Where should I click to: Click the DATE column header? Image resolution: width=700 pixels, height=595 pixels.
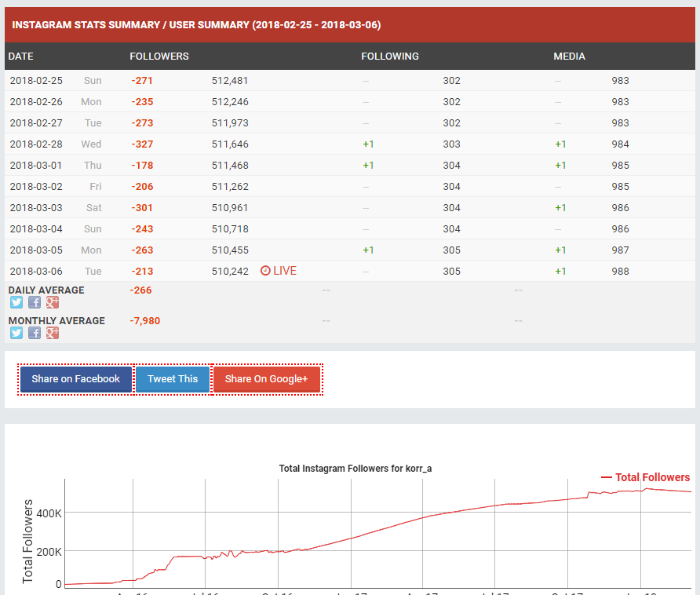(x=21, y=57)
